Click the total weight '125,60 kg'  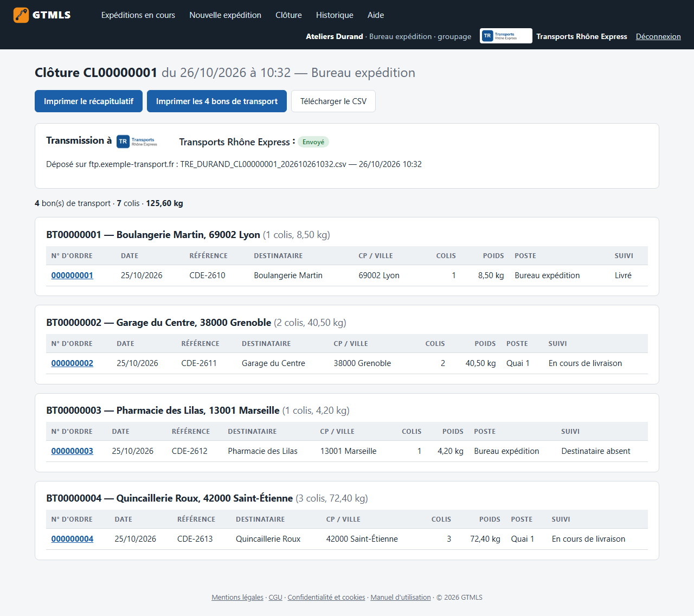pyautogui.click(x=164, y=203)
